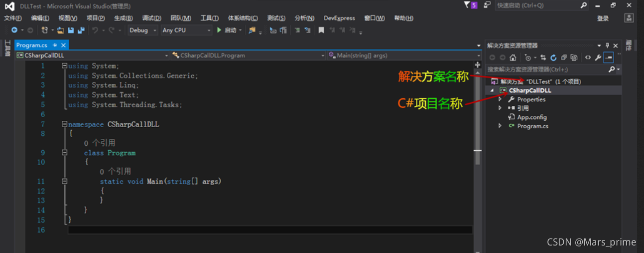Click the redo toolbar icon
The height and width of the screenshot is (253, 644).
point(112,30)
